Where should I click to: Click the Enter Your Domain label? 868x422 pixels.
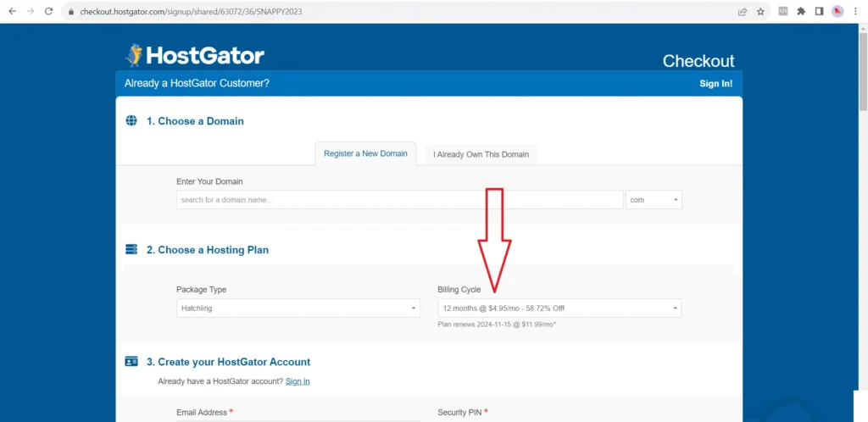[209, 181]
